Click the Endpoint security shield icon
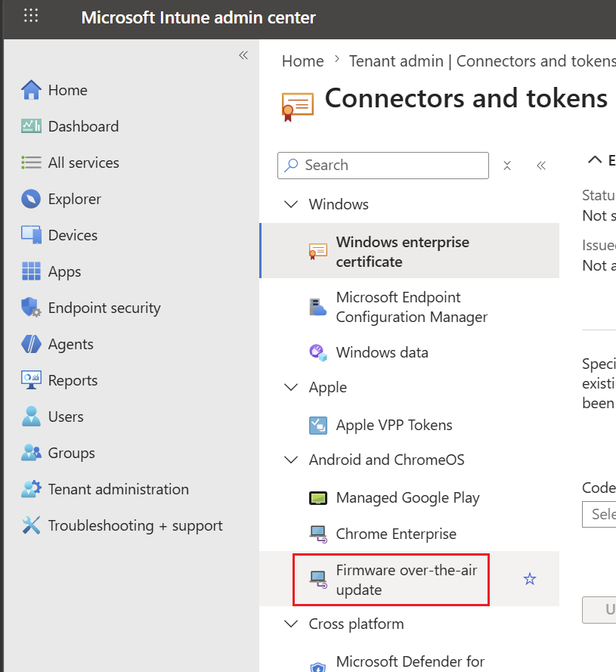Image resolution: width=616 pixels, height=672 pixels. (x=31, y=308)
